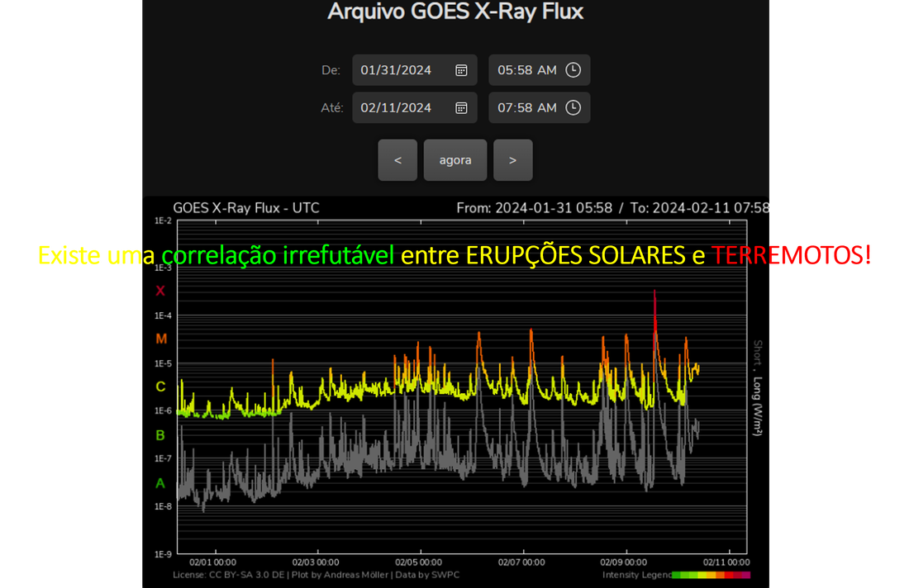The height and width of the screenshot is (588, 909).
Task: Click the 05:58 AM start time text
Action: pyautogui.click(x=526, y=70)
